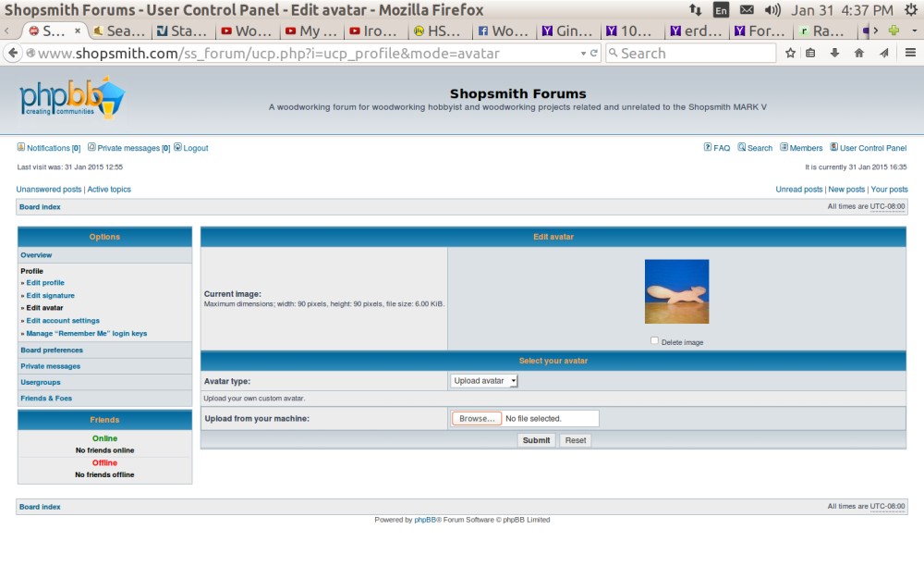Image resolution: width=924 pixels, height=578 pixels.
Task: Open the clock showing Jan 31 4:37 PM
Action: [842, 10]
